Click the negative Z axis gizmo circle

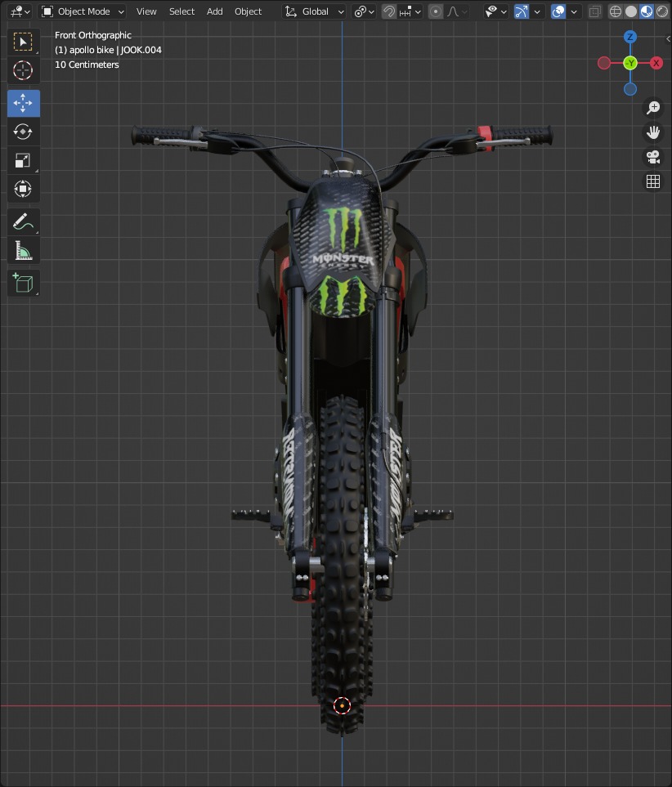pyautogui.click(x=629, y=89)
